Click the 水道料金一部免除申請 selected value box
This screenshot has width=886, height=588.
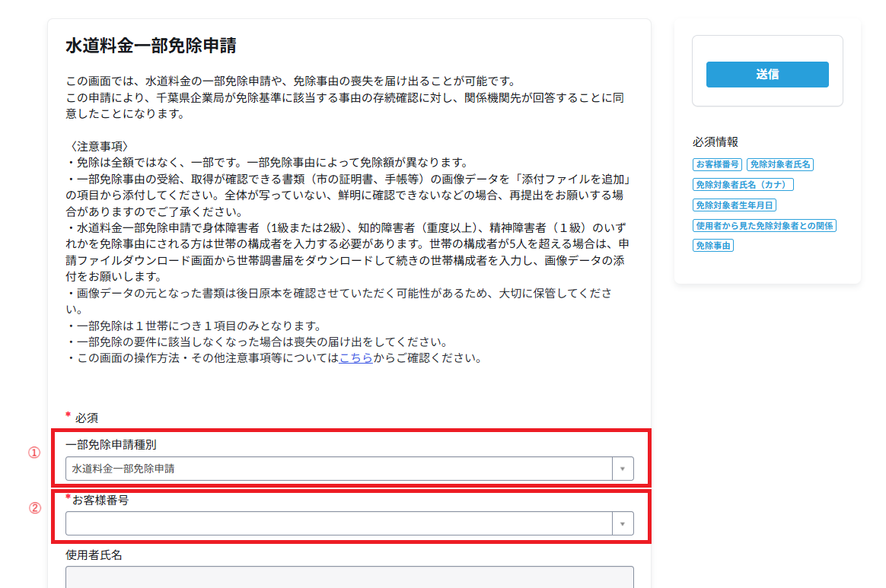tap(339, 469)
